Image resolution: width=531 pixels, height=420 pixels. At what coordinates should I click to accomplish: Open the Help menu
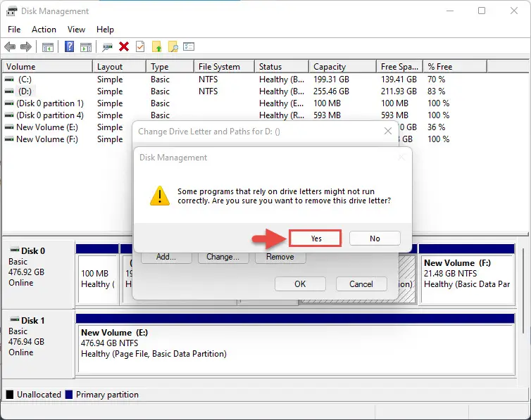point(105,30)
